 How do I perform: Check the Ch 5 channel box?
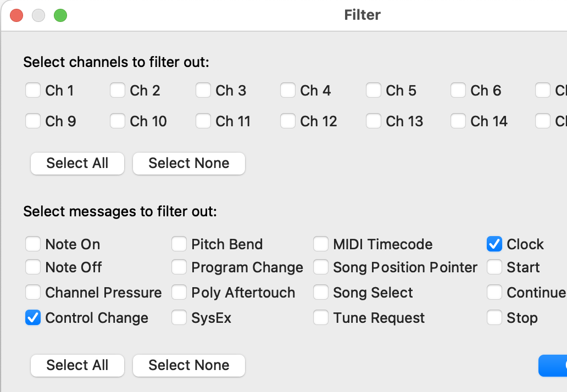[x=374, y=90]
